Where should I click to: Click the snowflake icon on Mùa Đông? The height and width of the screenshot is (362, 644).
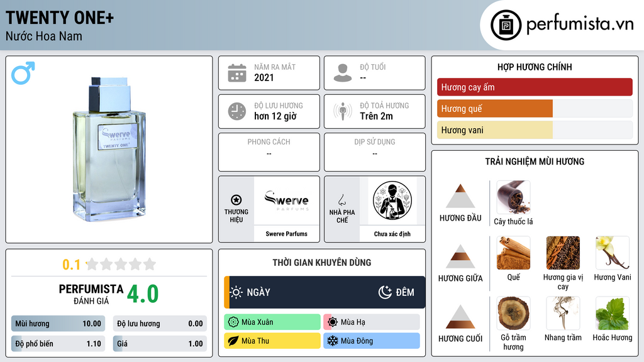(333, 341)
